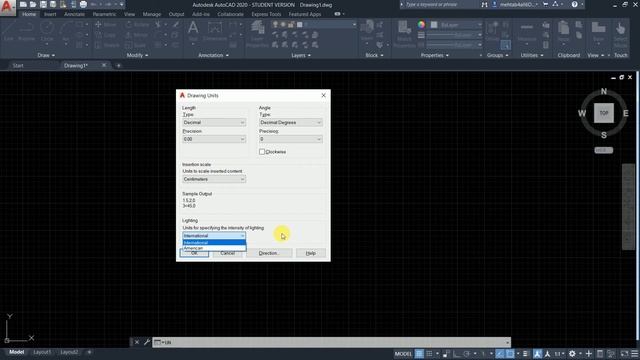Viewport: 640px width, 360px height.
Task: Expand the Draw panel flyout
Action: pyautogui.click(x=46, y=55)
